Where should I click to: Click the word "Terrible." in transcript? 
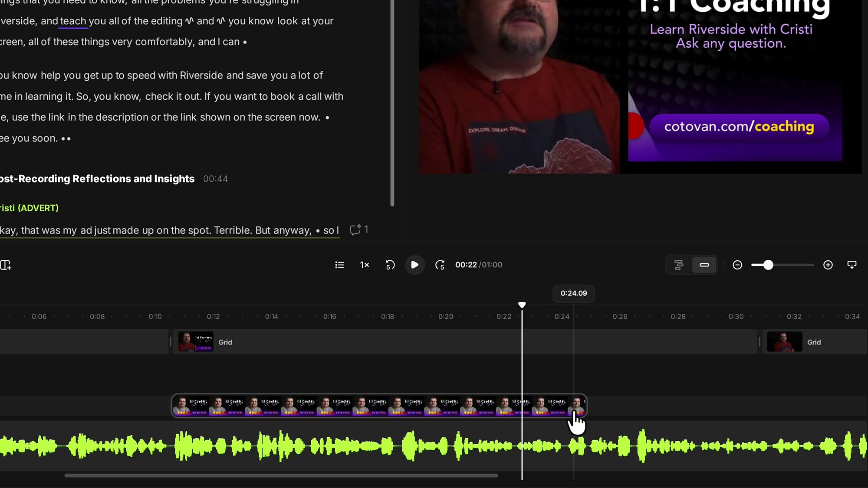coord(233,230)
